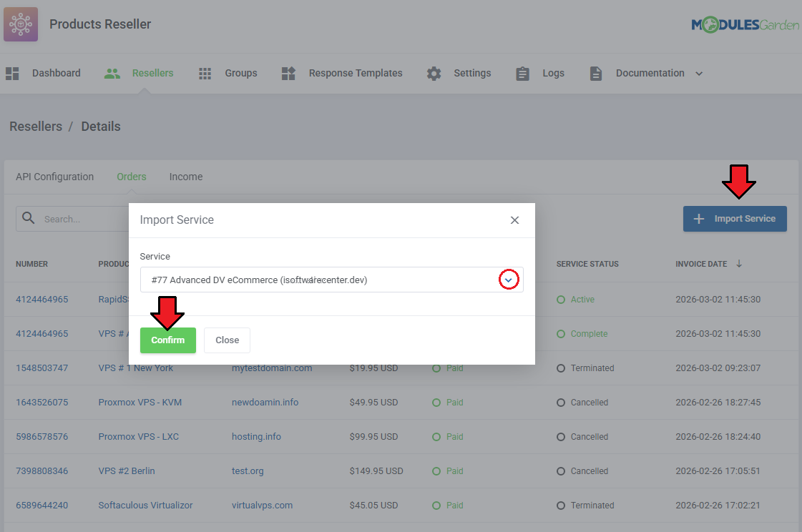802x532 pixels.
Task: Expand the Documentation menu arrow
Action: (x=699, y=73)
